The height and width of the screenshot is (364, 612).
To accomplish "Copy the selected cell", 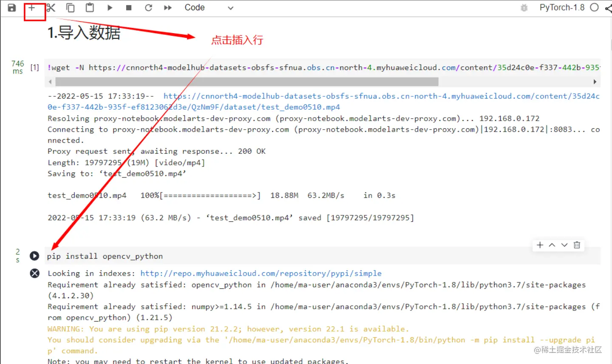I will (x=70, y=8).
